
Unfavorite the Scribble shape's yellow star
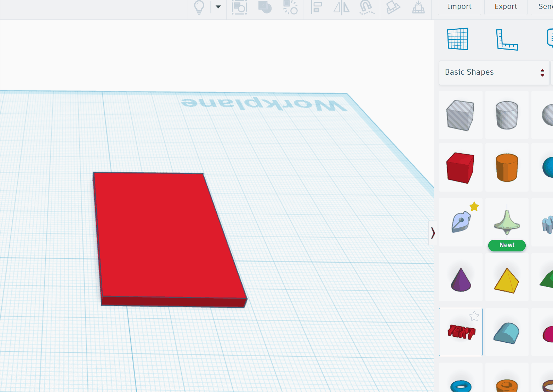tap(474, 206)
